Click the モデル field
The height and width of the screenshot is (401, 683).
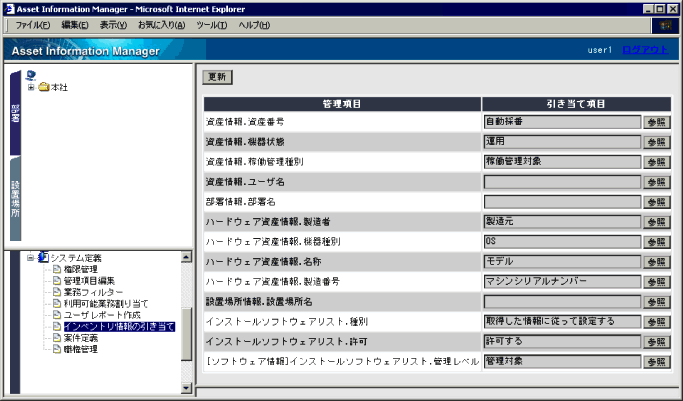pos(562,262)
